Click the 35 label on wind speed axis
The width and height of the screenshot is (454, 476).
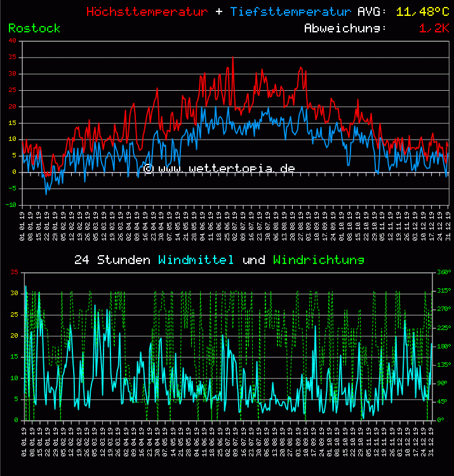[14, 272]
